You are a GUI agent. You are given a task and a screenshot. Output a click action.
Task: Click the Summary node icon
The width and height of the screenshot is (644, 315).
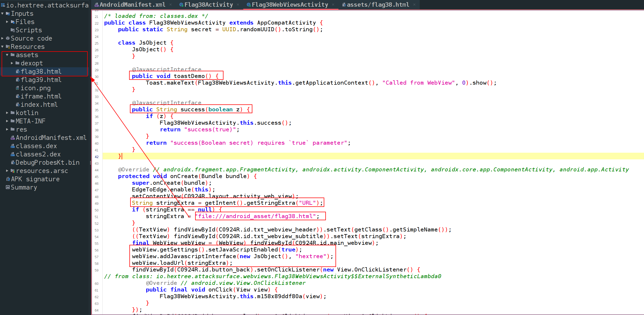[8, 187]
